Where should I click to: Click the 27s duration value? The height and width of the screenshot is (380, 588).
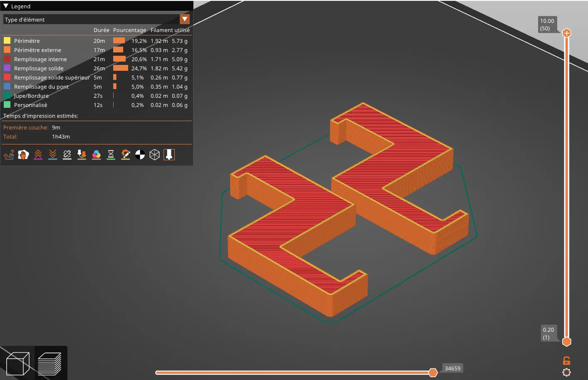coord(98,96)
